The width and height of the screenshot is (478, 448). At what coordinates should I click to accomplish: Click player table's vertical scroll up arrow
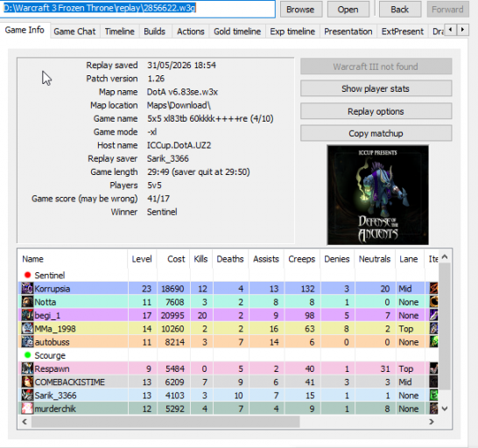[445, 257]
